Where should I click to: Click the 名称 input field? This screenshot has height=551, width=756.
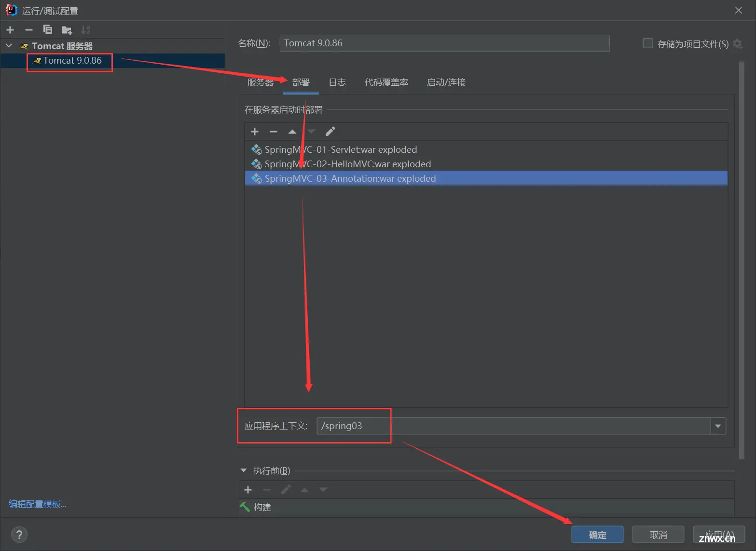[444, 43]
